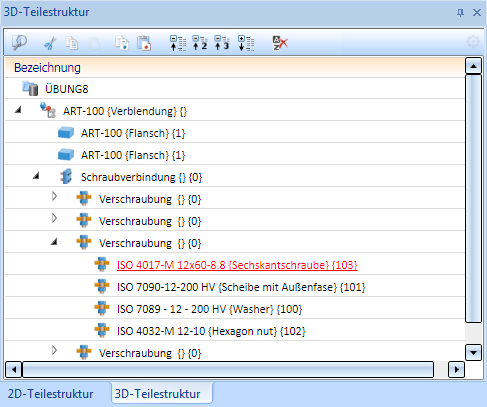Expand the second Verschraubung node
This screenshot has width=487, height=407.
[x=54, y=218]
